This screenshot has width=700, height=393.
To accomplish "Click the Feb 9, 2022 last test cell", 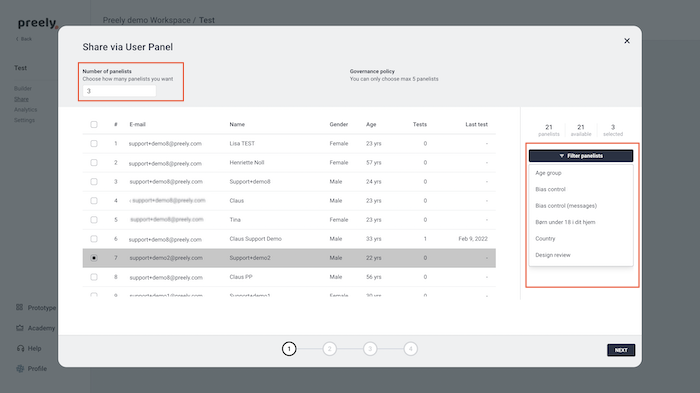I will 473,239.
